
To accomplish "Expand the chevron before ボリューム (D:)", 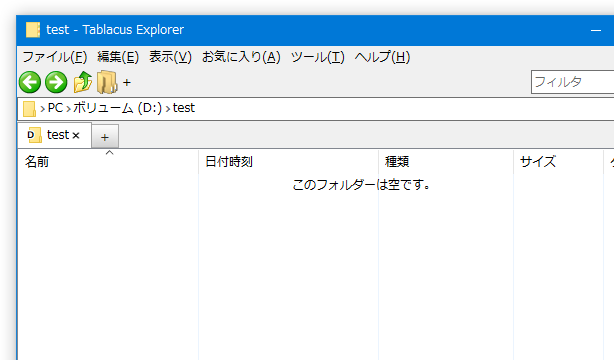I will click(68, 109).
